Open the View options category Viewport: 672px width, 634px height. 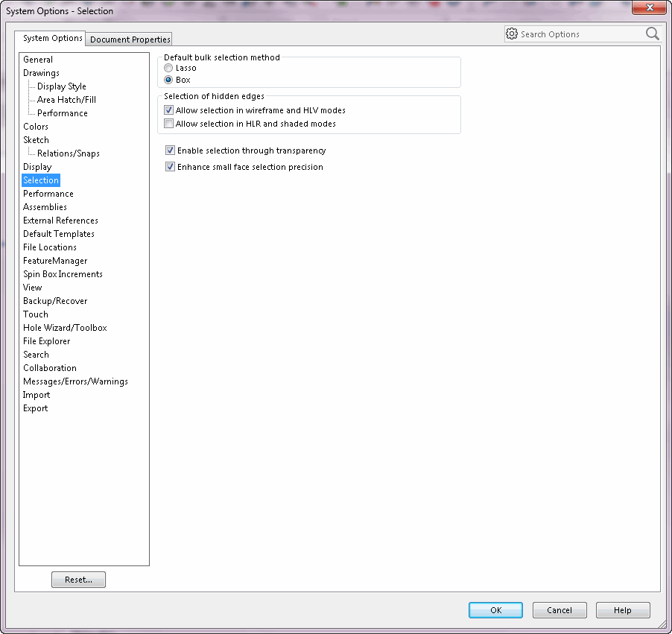point(32,288)
